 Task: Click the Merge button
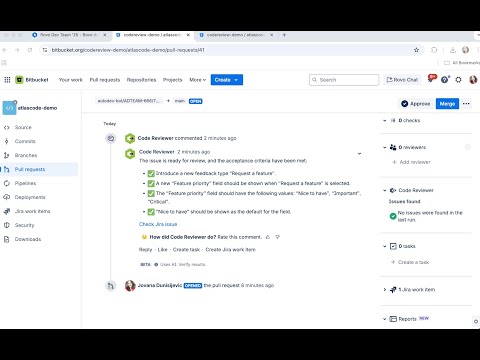pyautogui.click(x=447, y=104)
